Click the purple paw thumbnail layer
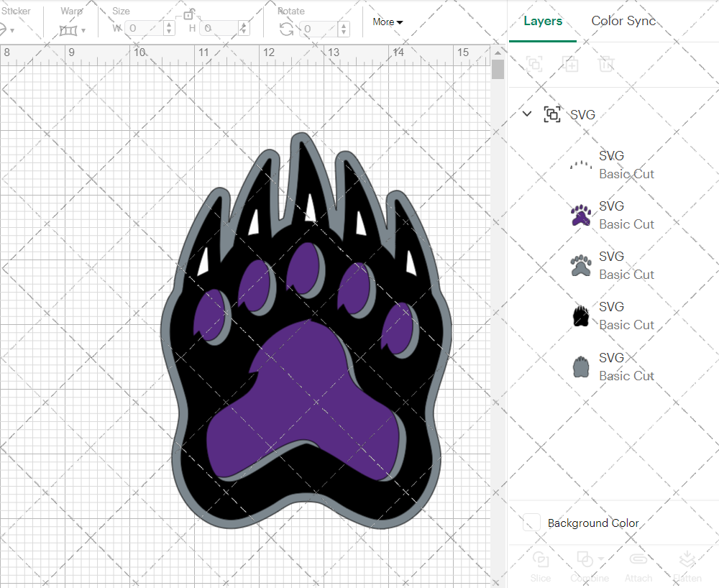This screenshot has height=588, width=719. pyautogui.click(x=581, y=214)
